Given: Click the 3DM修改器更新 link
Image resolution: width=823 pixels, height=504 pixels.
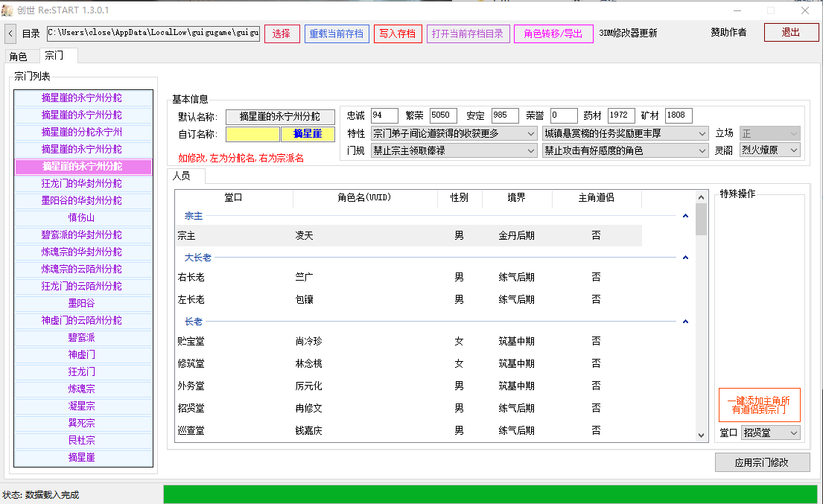Looking at the screenshot, I should click(x=629, y=33).
